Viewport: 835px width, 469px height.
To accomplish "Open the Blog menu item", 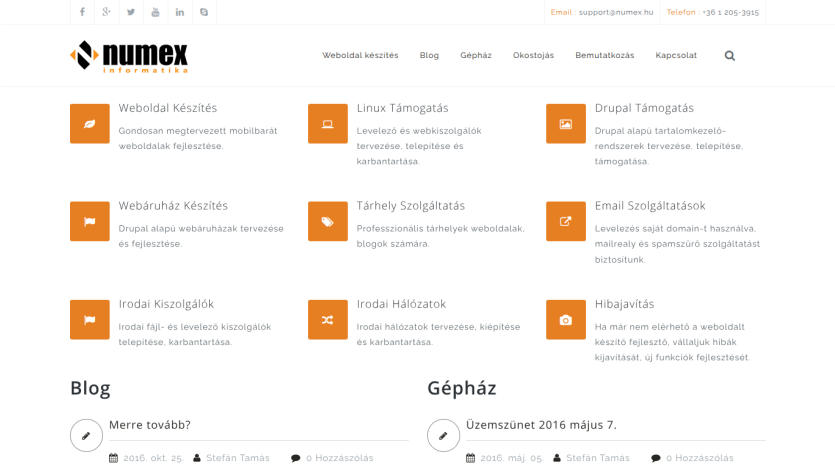I will click(429, 55).
